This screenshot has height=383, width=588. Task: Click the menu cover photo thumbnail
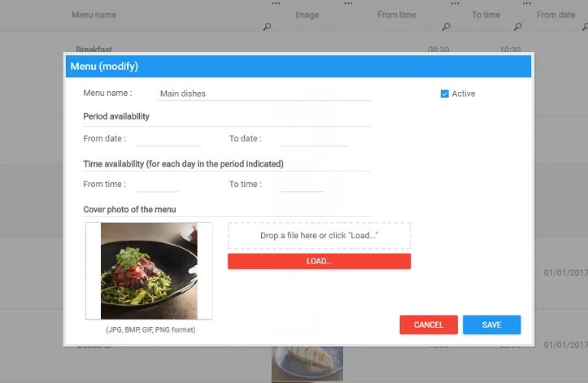tap(149, 271)
